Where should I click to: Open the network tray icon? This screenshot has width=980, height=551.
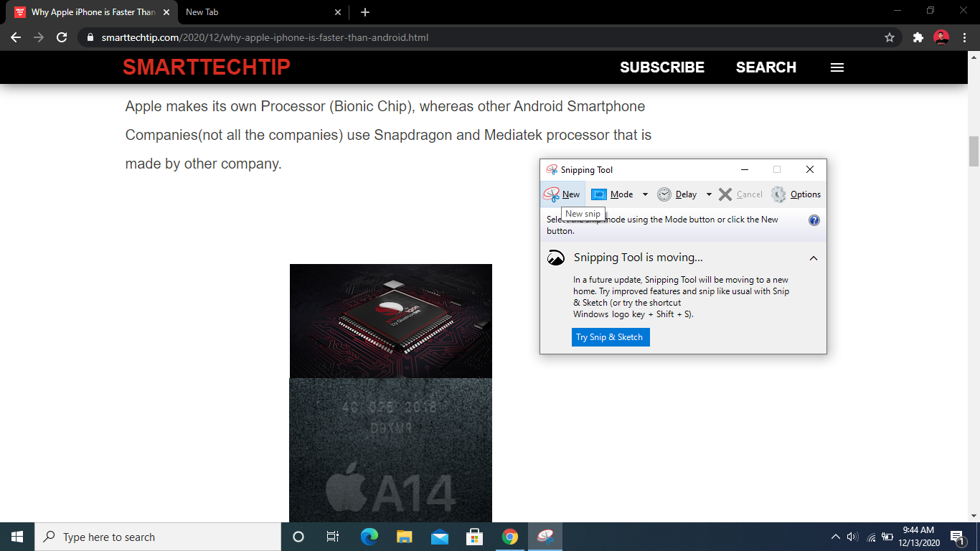point(871,537)
